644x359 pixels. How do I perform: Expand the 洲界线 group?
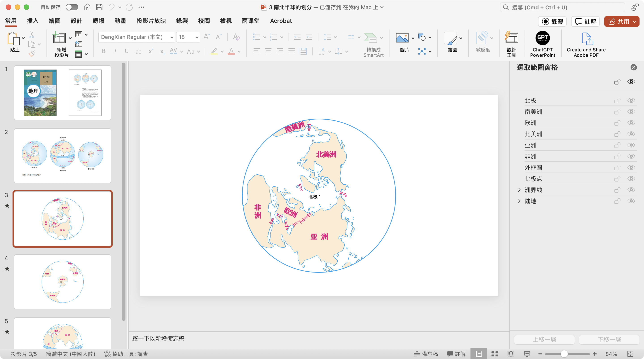click(519, 190)
